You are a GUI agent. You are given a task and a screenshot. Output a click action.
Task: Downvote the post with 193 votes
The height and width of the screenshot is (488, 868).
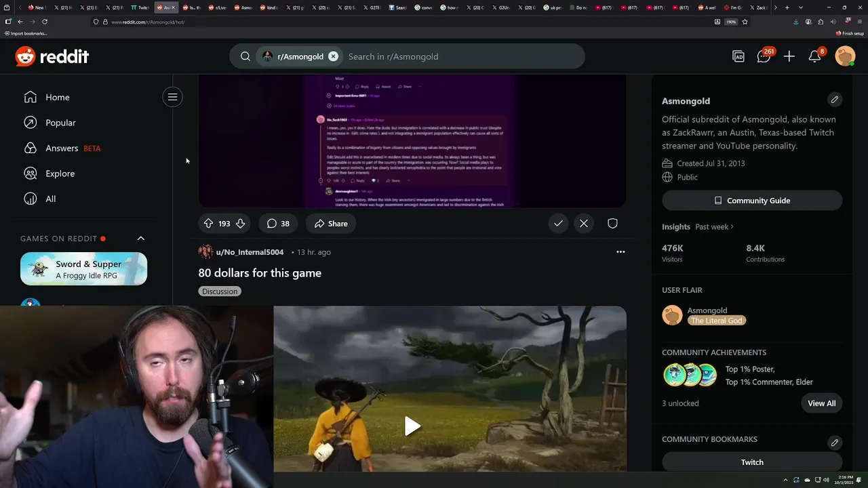pos(240,223)
